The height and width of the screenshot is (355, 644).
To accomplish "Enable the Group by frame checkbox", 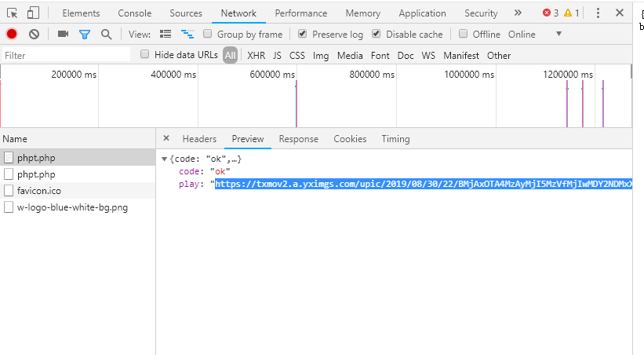I will pos(208,34).
